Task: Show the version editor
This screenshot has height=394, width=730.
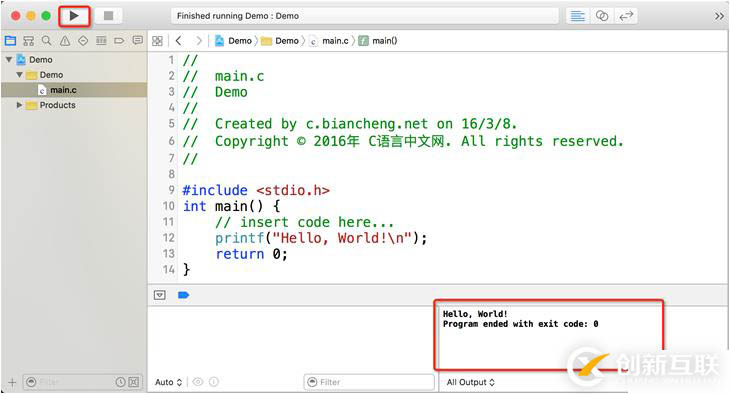Action: pyautogui.click(x=626, y=16)
